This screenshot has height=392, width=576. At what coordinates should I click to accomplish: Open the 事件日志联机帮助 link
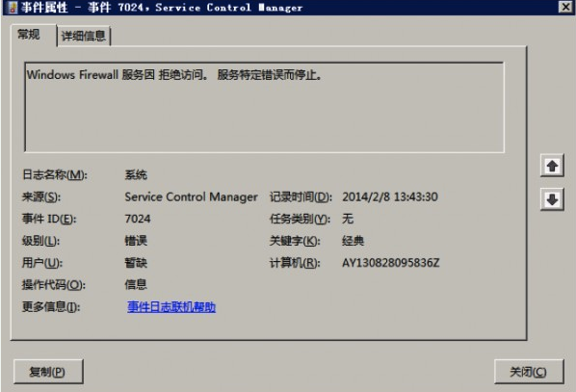pos(171,307)
